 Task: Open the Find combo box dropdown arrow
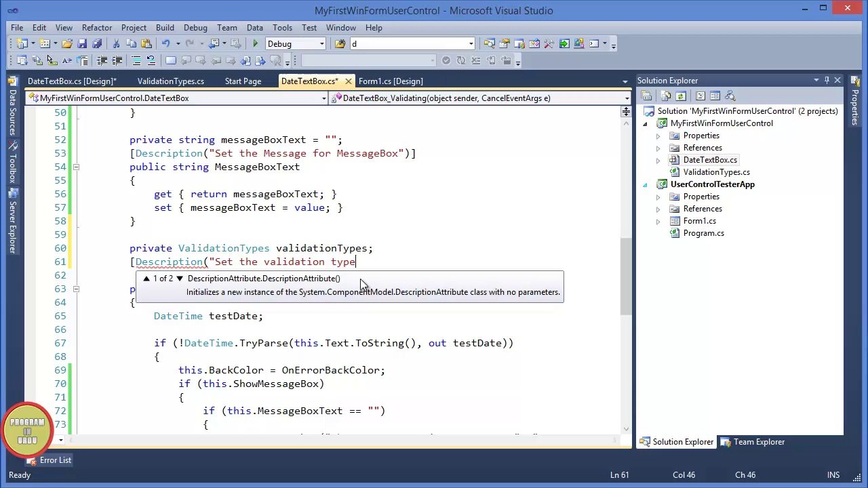coord(471,44)
